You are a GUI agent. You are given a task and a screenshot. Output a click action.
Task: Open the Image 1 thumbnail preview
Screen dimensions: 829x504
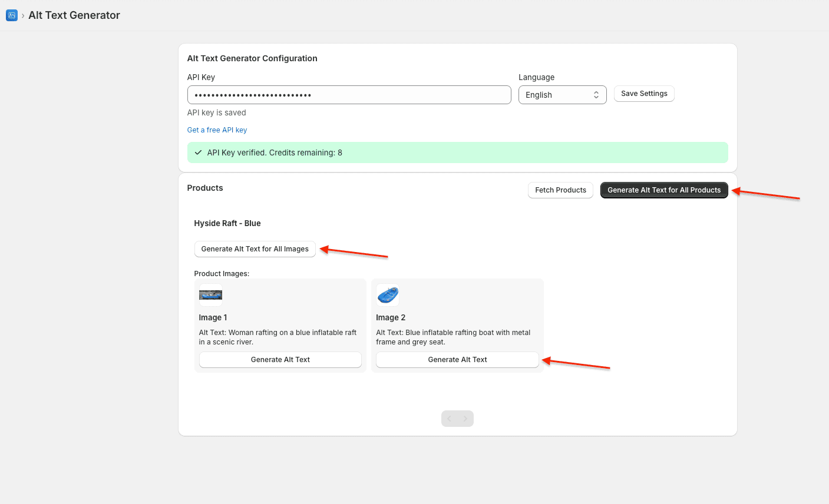tap(210, 295)
